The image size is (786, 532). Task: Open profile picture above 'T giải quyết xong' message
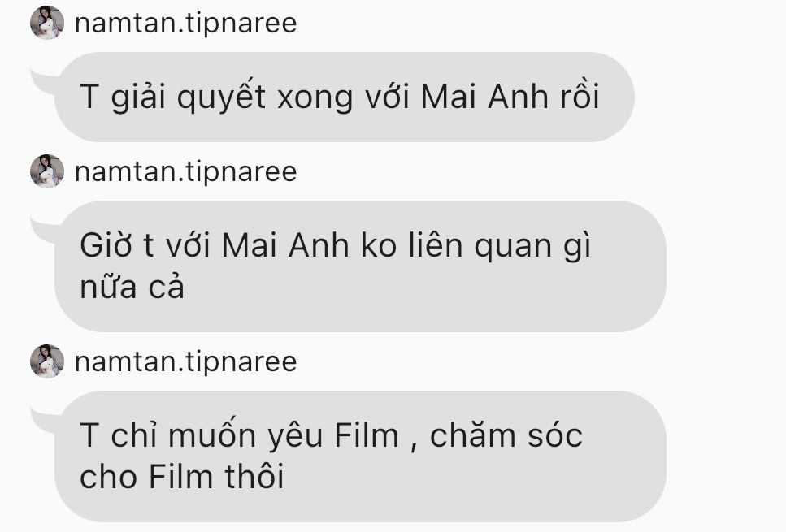pyautogui.click(x=47, y=23)
